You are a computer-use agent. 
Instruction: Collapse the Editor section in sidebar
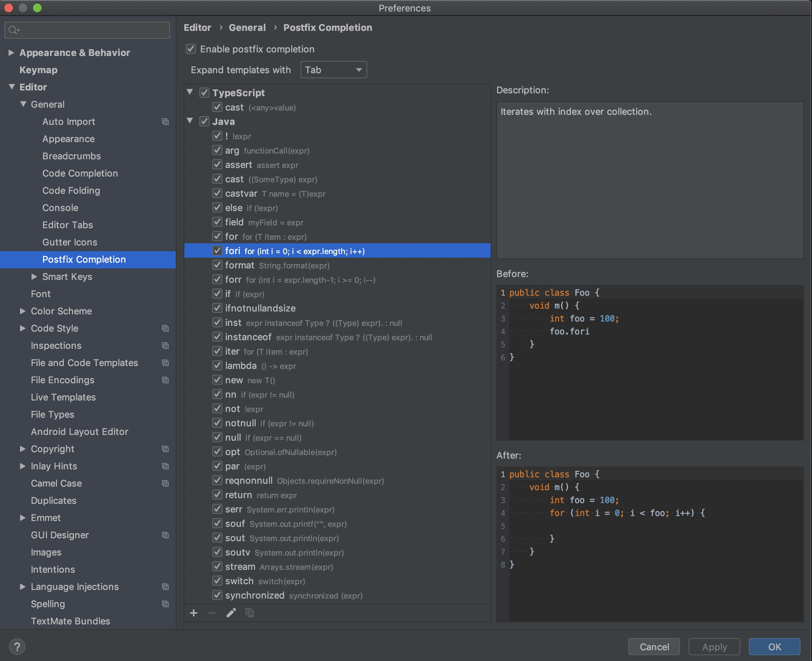(12, 87)
